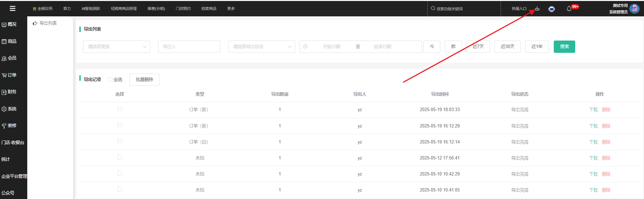Open the robot assistant icon
The height and width of the screenshot is (199, 644).
552,9
